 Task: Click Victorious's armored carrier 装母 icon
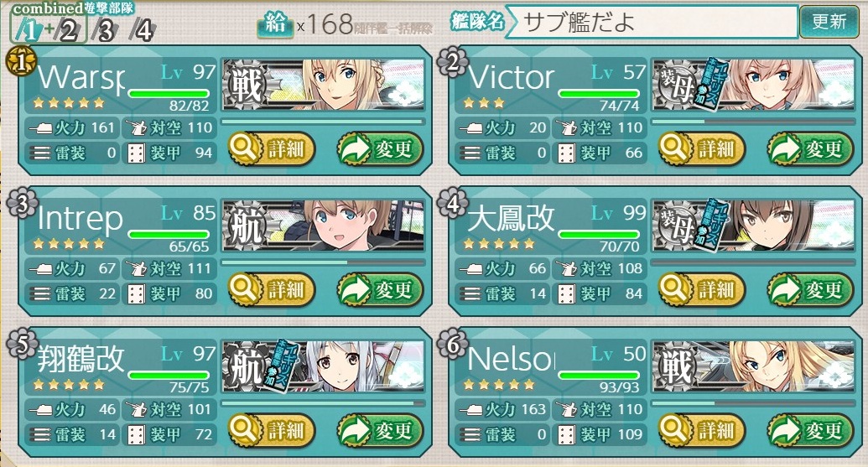click(677, 86)
